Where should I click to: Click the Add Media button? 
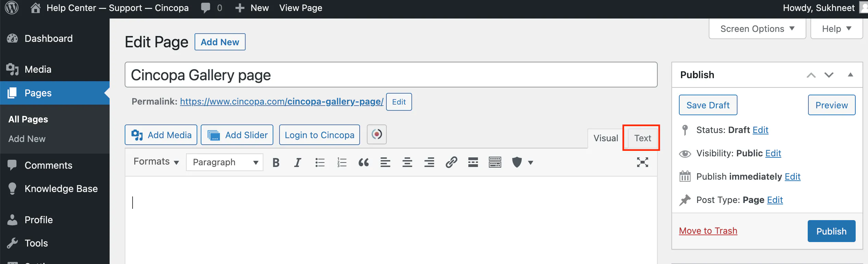coord(161,135)
